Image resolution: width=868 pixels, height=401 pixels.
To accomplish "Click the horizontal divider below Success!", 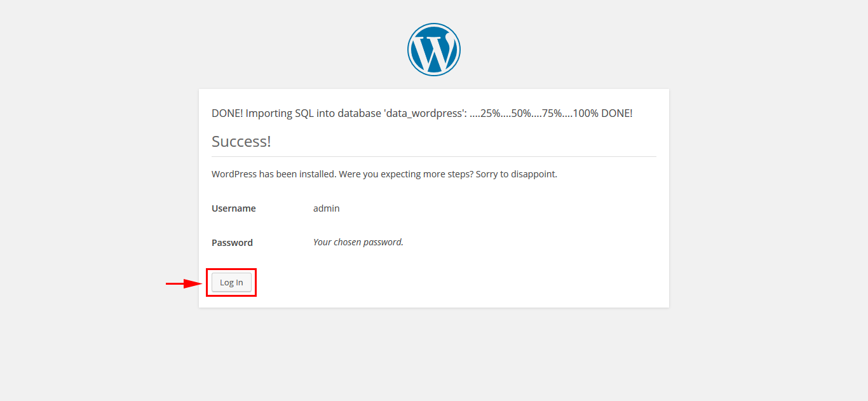I will 434,156.
